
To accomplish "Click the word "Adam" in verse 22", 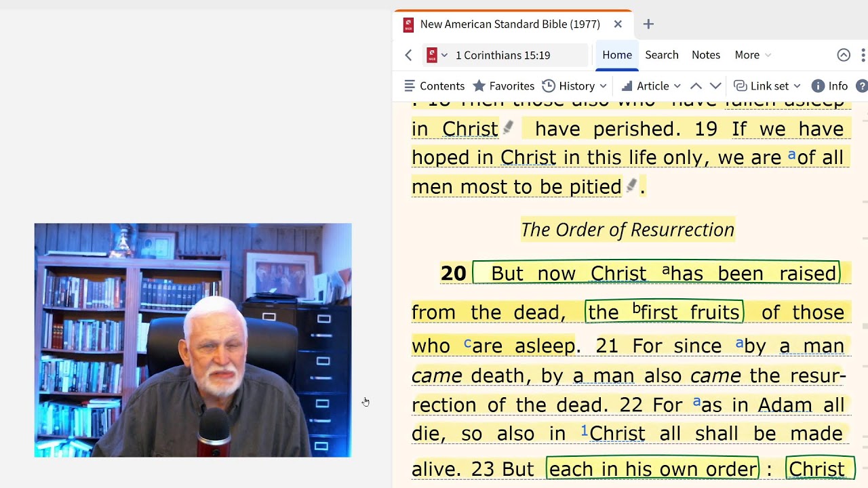I will coord(785,405).
